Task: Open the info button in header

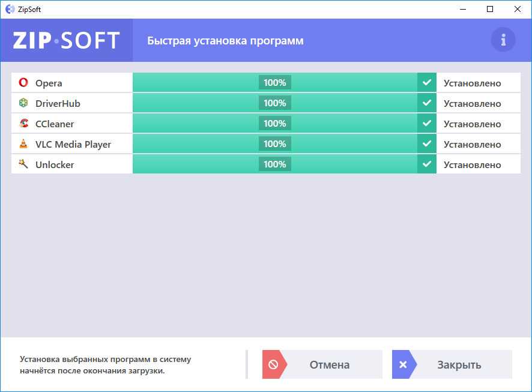Action: coord(503,40)
